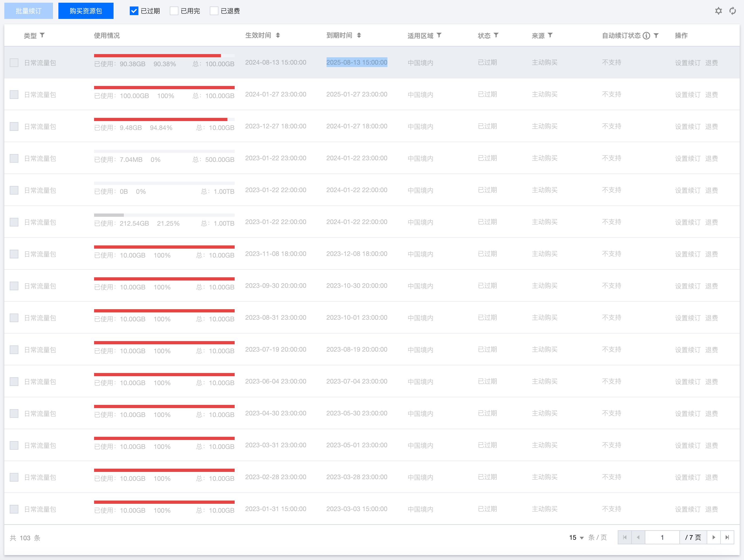744x560 pixels.
Task: Sort by 到期时间 using sort arrows
Action: click(x=359, y=35)
